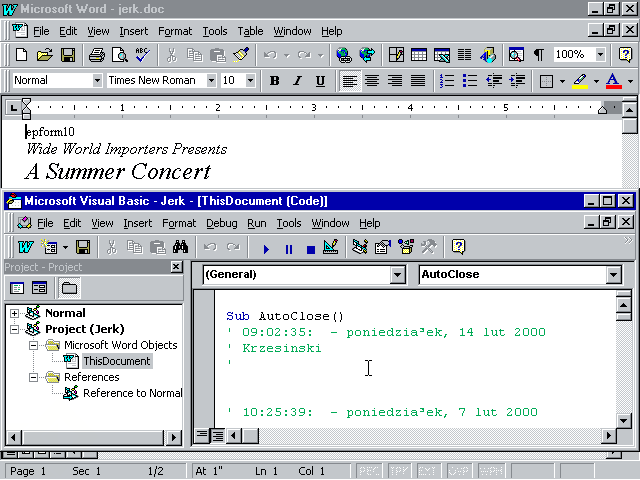Run the macro with play button
The width and height of the screenshot is (640, 480).
pyautogui.click(x=266, y=249)
